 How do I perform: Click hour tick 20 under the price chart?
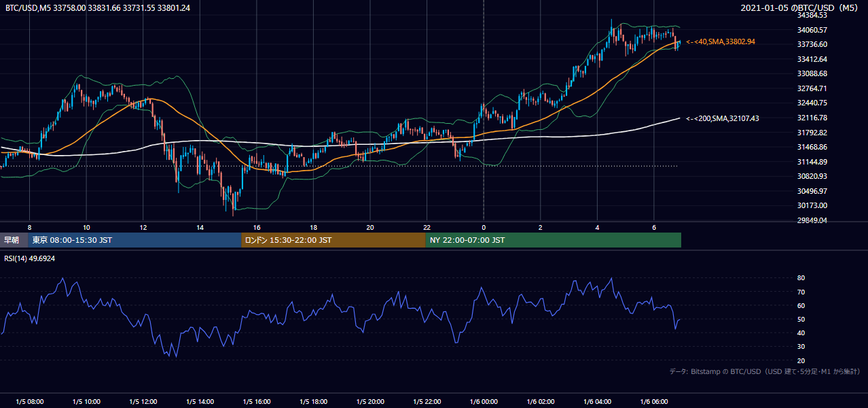[370, 227]
